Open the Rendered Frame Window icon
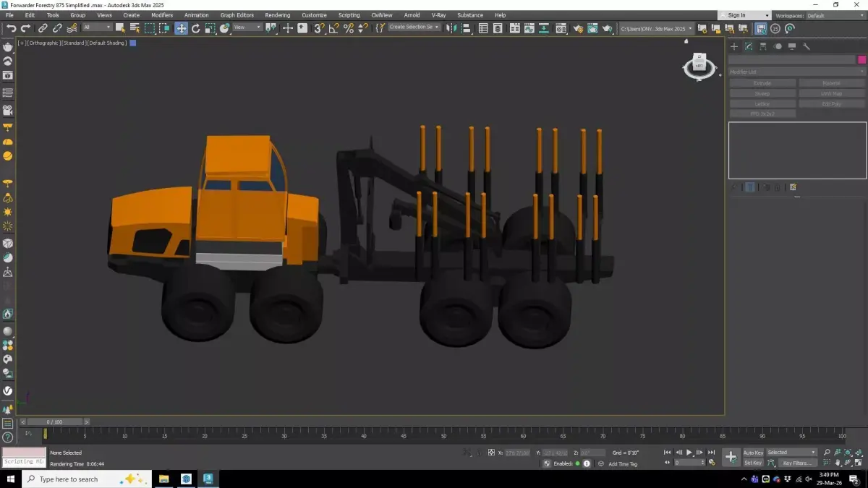 coord(592,28)
